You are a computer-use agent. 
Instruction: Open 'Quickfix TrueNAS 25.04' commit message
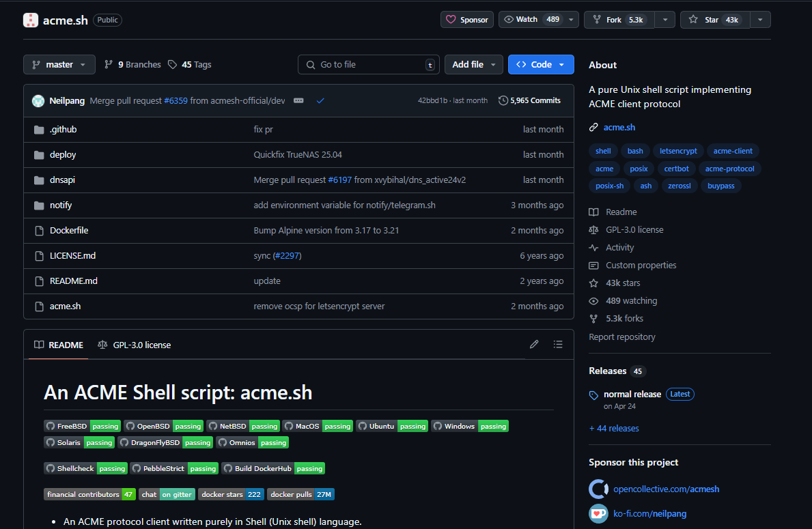(298, 155)
